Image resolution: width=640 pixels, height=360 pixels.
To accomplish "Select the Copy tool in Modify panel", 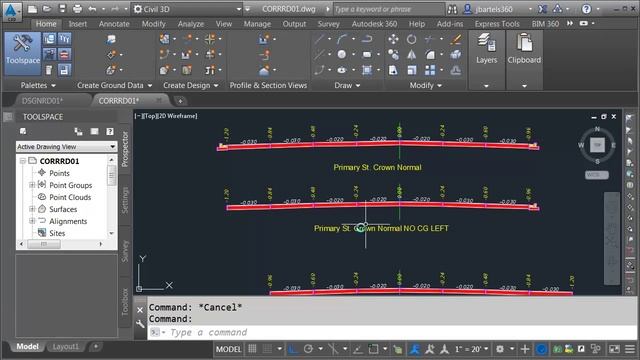I will (x=393, y=55).
